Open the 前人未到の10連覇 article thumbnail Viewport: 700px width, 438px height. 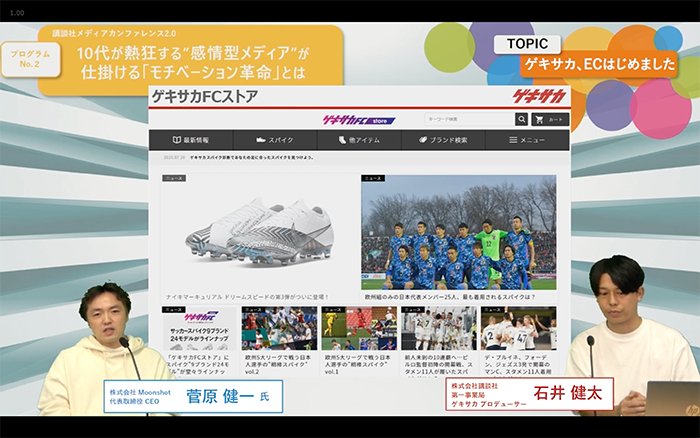pyautogui.click(x=439, y=329)
